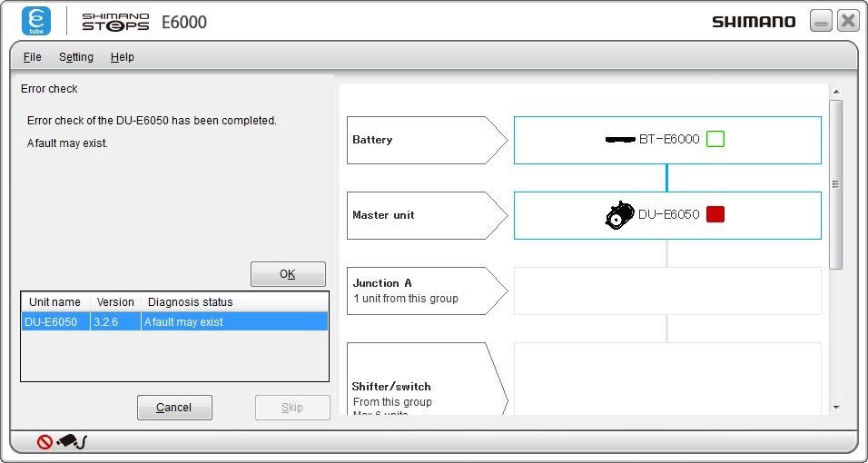Click version 3.2.6 cell
Screen dimensions: 868x463
click(115, 321)
